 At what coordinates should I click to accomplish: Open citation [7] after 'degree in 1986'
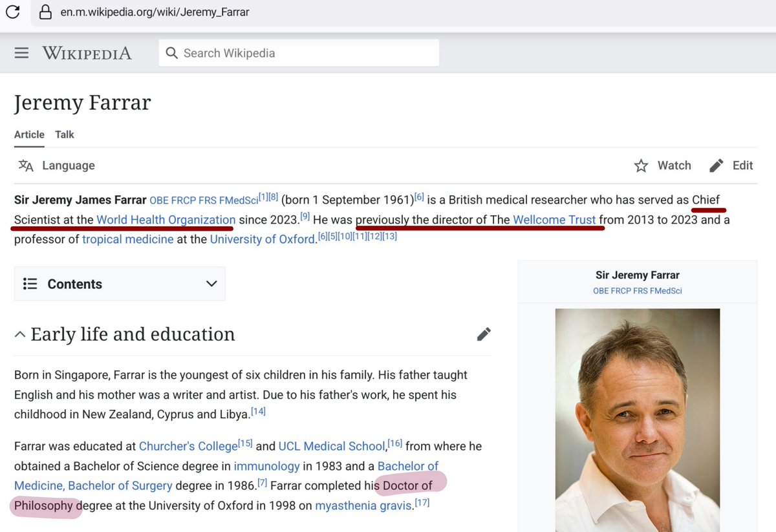(x=262, y=482)
